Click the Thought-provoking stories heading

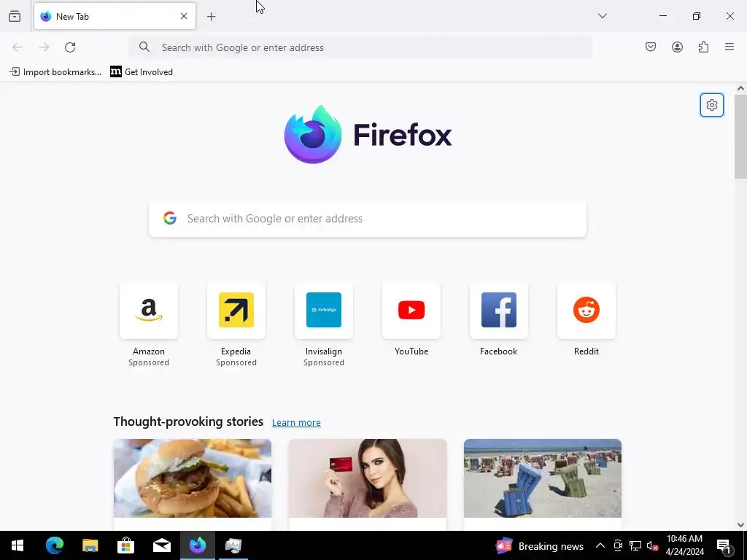(188, 421)
